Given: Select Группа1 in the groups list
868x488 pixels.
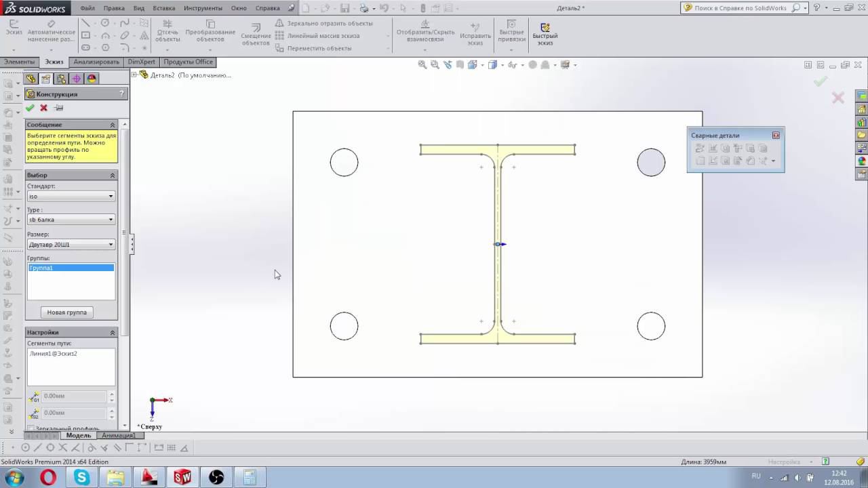Looking at the screenshot, I should pyautogui.click(x=71, y=268).
